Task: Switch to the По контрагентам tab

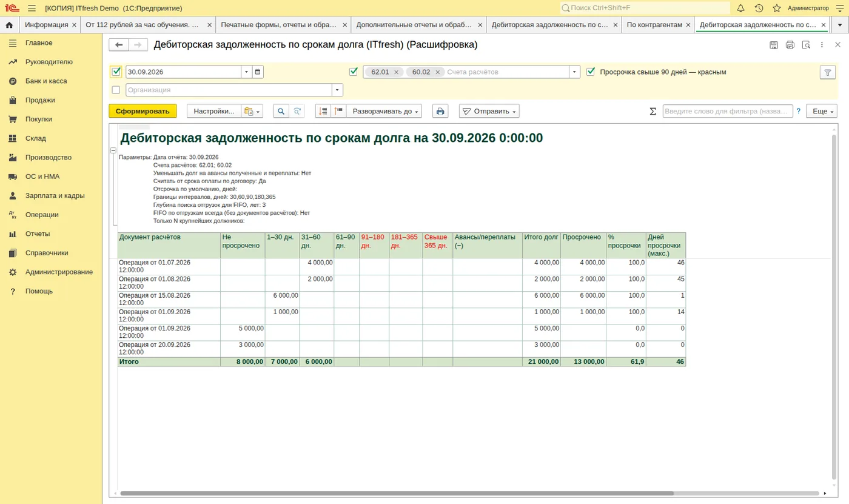Action: 654,25
